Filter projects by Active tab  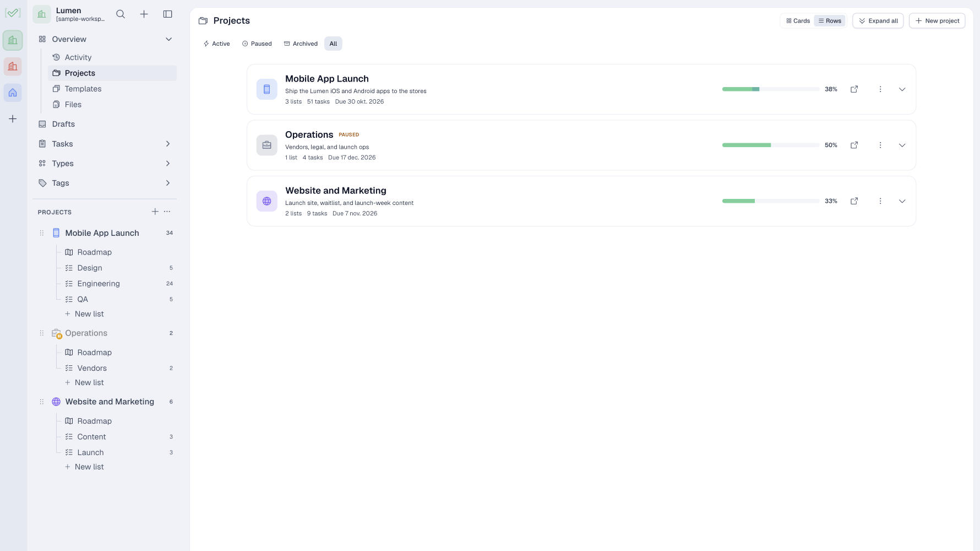(x=216, y=44)
